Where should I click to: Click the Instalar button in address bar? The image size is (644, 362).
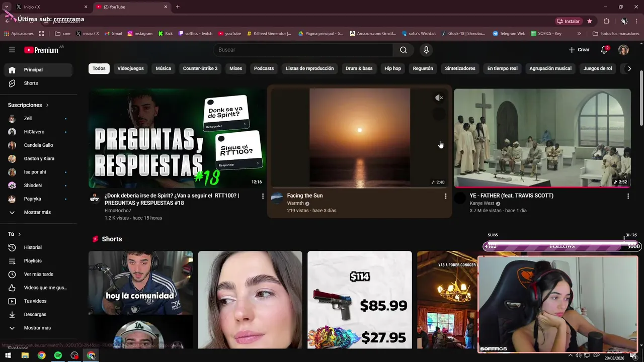[x=568, y=21]
